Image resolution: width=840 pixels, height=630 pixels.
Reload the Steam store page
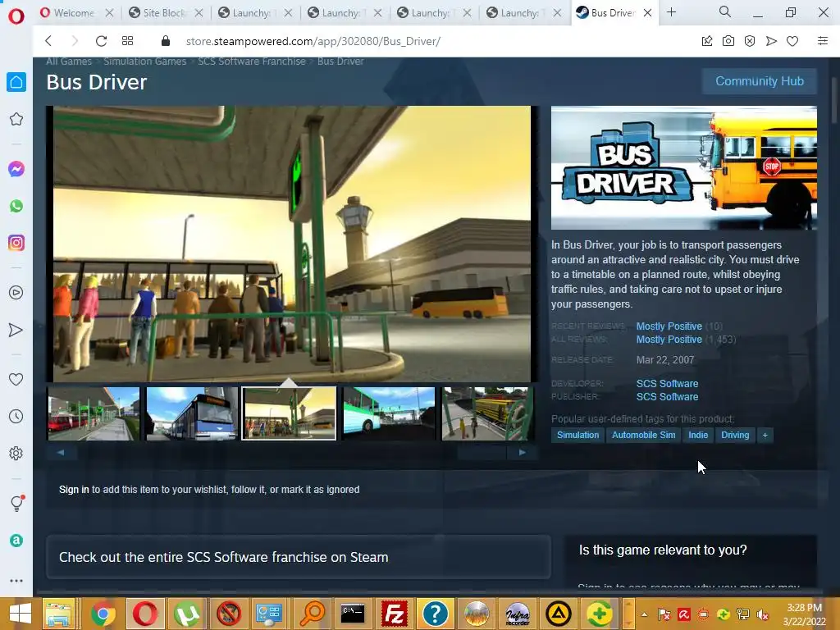coord(101,41)
